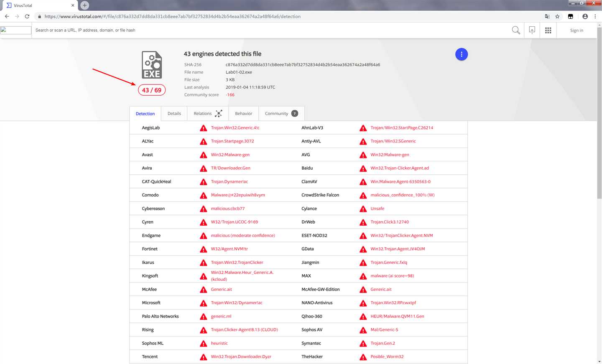This screenshot has width=602, height=364.
Task: Click the warning icon in Symantec row
Action: pos(363,344)
